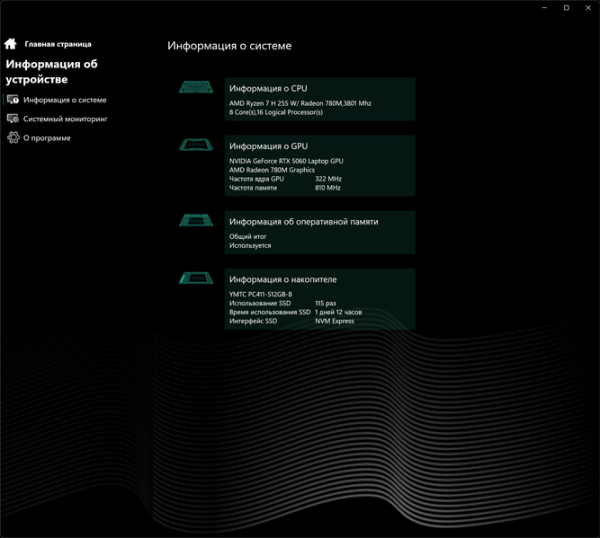
Task: Click the gear icon for О программе
Action: pyautogui.click(x=13, y=138)
